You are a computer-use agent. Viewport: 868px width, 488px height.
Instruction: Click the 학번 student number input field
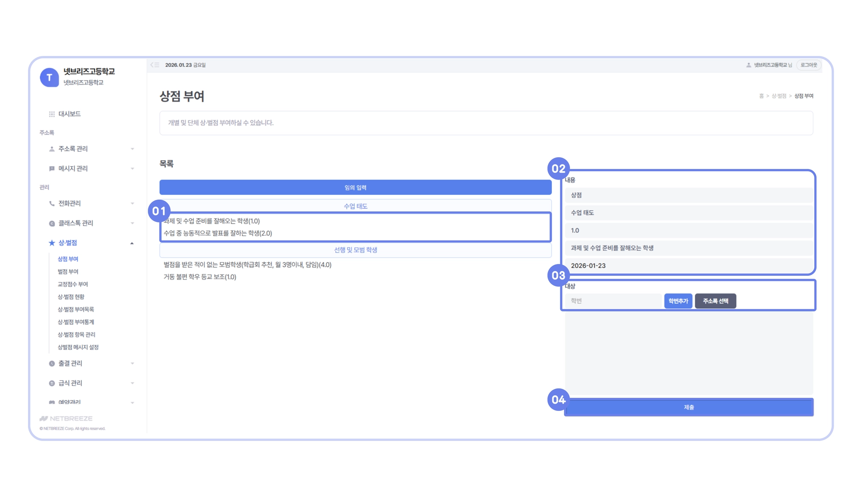(613, 301)
